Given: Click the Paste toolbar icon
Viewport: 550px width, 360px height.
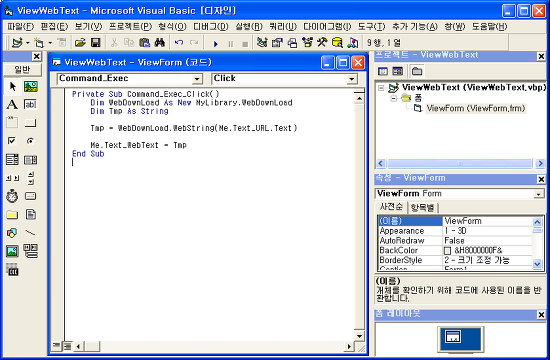Looking at the screenshot, I should (144, 43).
